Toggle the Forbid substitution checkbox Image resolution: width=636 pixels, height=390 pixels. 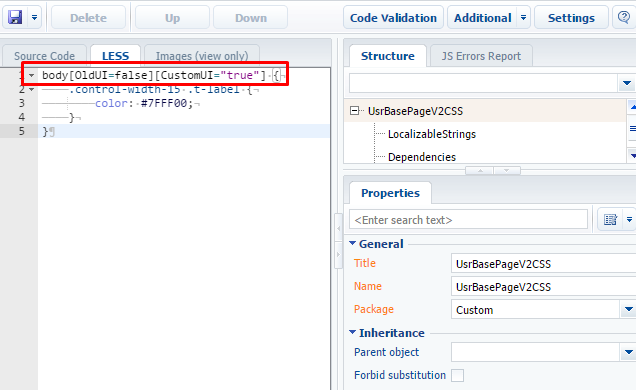(458, 375)
